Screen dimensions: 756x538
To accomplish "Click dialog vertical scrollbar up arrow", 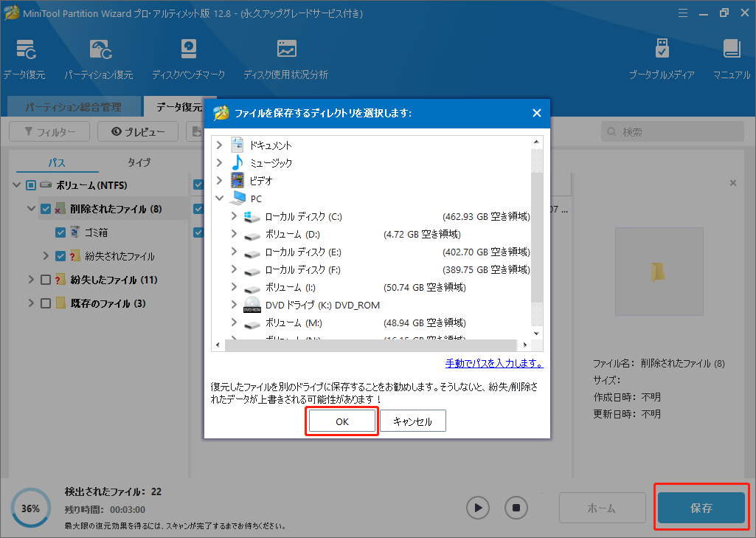I will (x=537, y=142).
